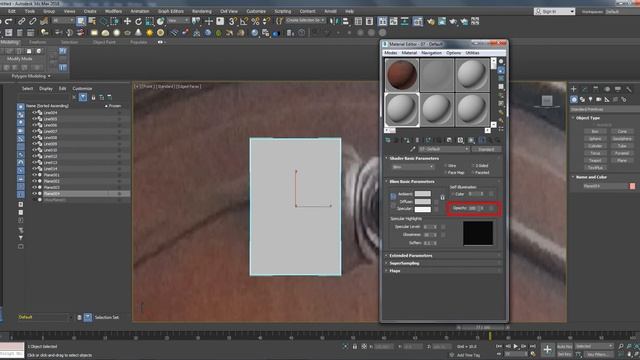Enable the 2-Sided checkbox

click(473, 166)
